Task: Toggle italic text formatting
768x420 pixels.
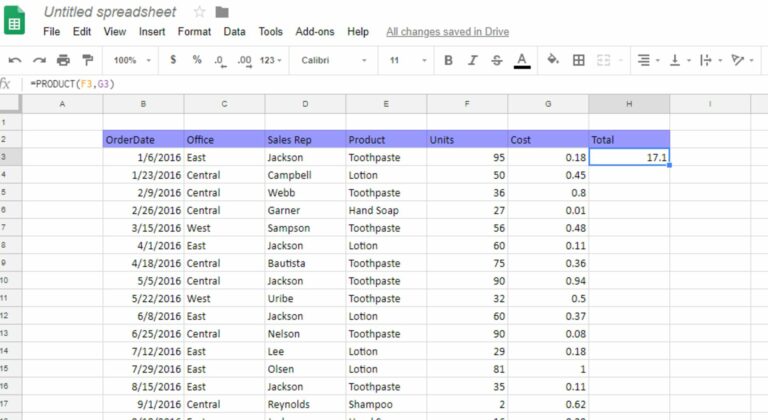Action: click(473, 60)
